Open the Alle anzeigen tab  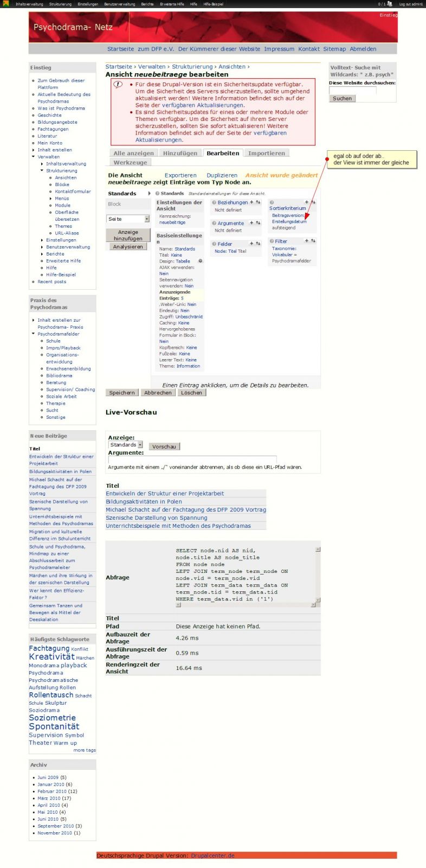(x=133, y=153)
